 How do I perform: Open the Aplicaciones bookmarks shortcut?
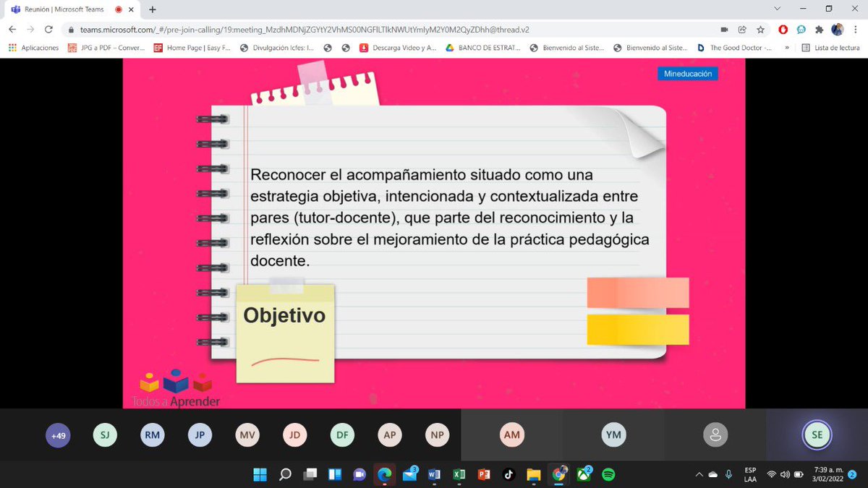coord(34,48)
